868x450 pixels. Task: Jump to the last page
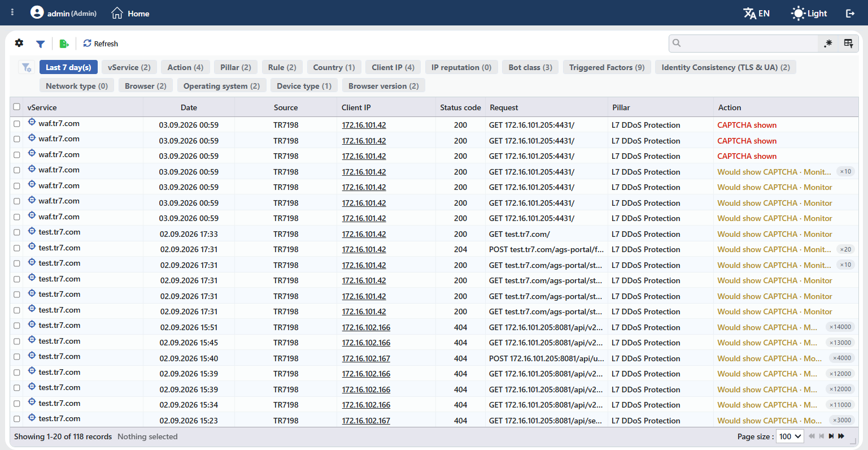[x=841, y=436]
